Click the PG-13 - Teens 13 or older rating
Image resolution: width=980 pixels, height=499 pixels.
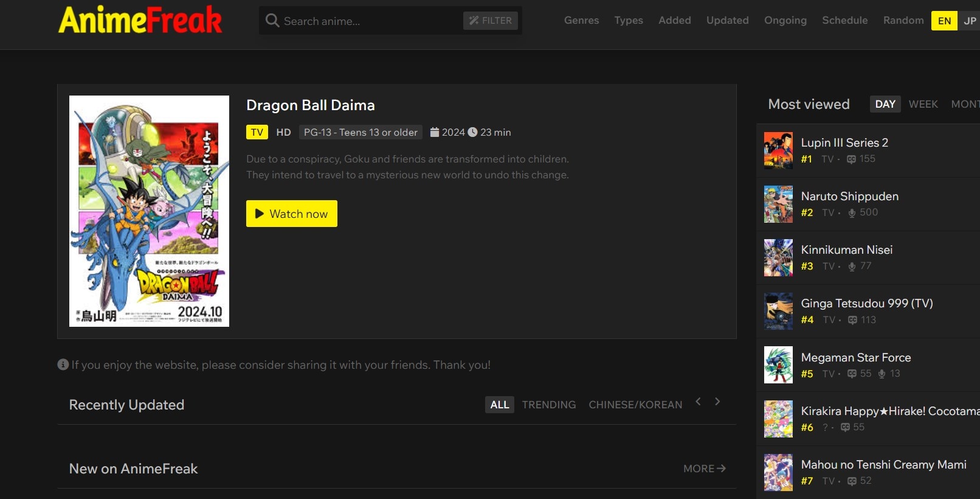[361, 132]
